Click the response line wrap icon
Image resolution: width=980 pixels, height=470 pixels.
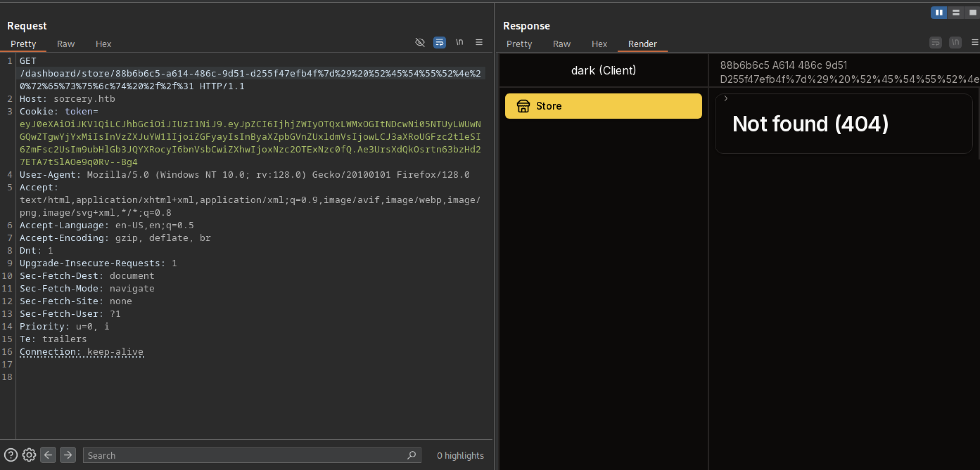(936, 42)
